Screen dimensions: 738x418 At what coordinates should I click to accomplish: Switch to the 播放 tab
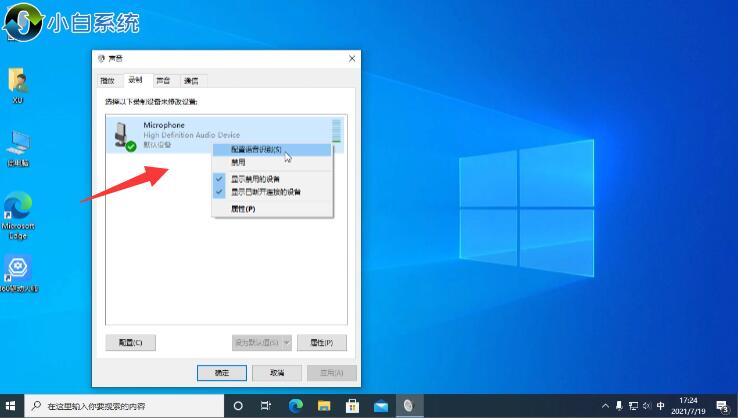[108, 80]
